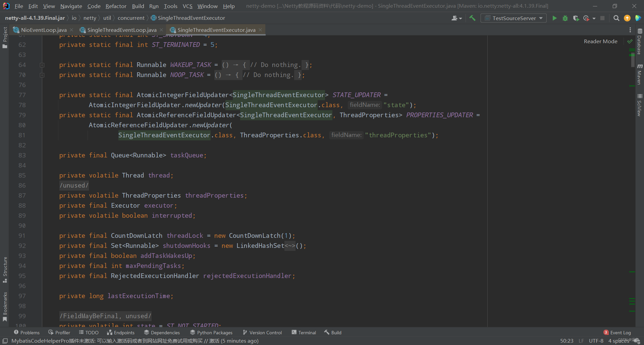Screen dimensions: 644x345
Task: Expand the profiler run options arrow
Action: 594,18
